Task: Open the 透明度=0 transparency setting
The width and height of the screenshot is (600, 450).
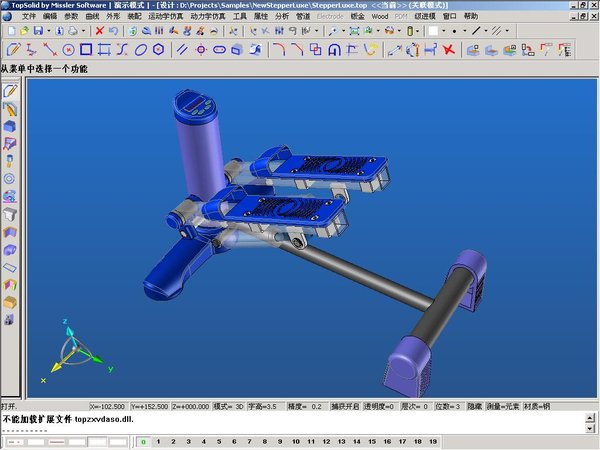Action: point(380,407)
